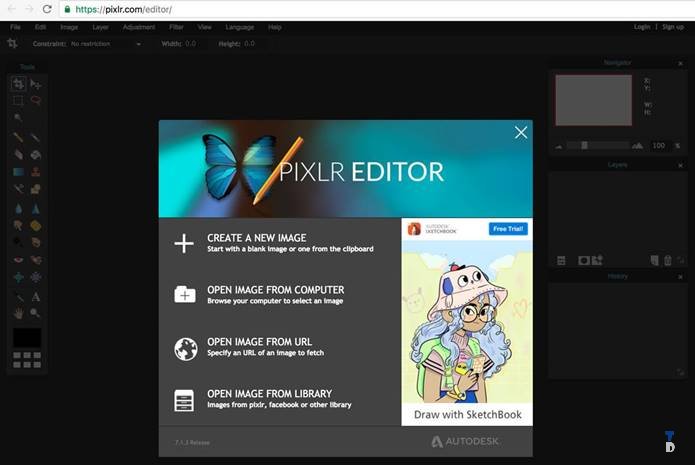Select the Hand tool
695x465 pixels.
[x=18, y=313]
